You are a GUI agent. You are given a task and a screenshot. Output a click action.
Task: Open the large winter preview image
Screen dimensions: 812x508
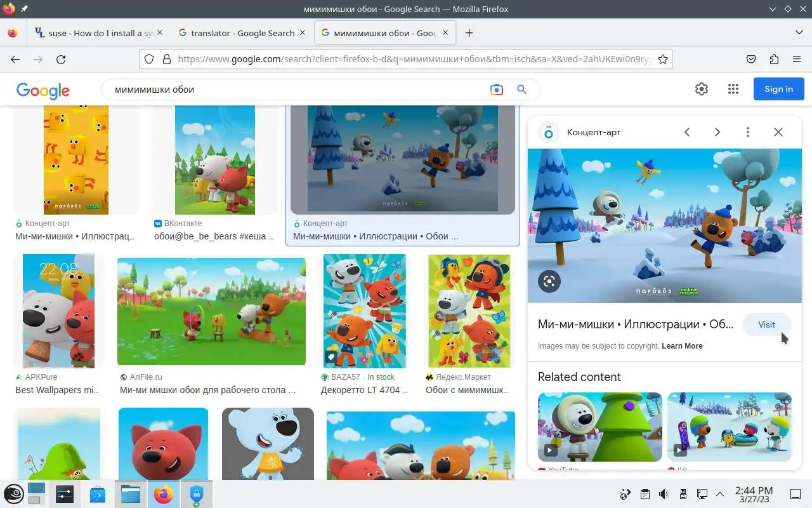coord(665,225)
